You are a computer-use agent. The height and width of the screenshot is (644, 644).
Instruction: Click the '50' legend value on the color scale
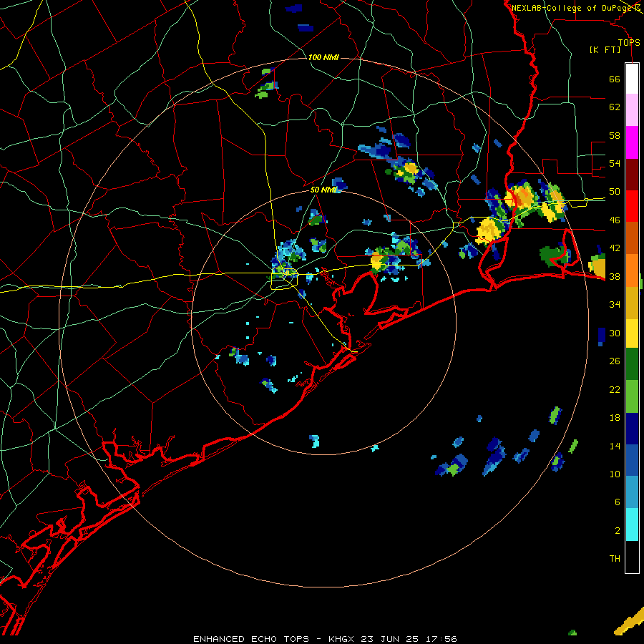(615, 192)
